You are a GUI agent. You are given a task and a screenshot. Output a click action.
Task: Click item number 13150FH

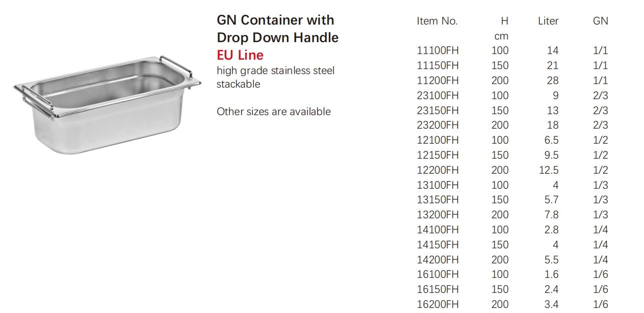click(438, 200)
